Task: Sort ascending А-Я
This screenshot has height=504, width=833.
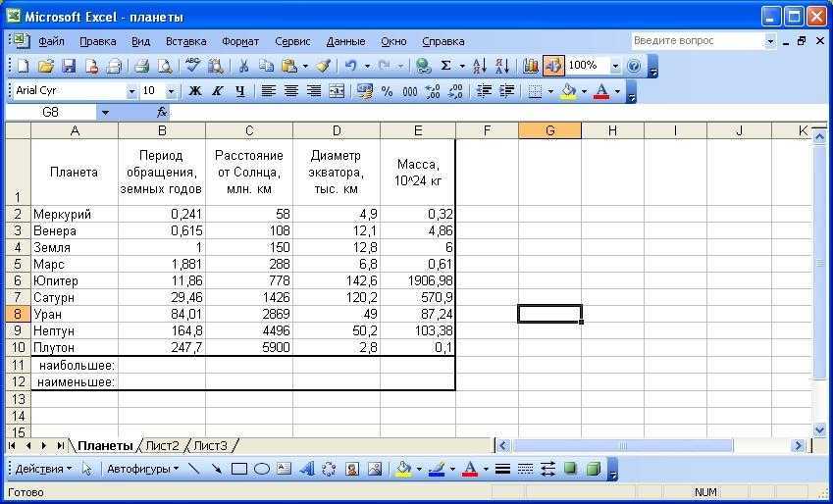Action: (x=480, y=66)
